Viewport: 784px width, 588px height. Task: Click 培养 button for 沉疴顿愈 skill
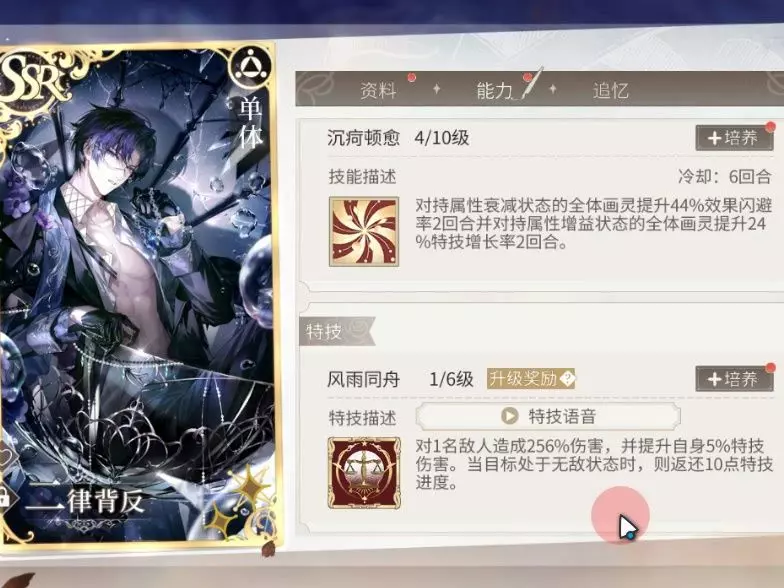734,138
